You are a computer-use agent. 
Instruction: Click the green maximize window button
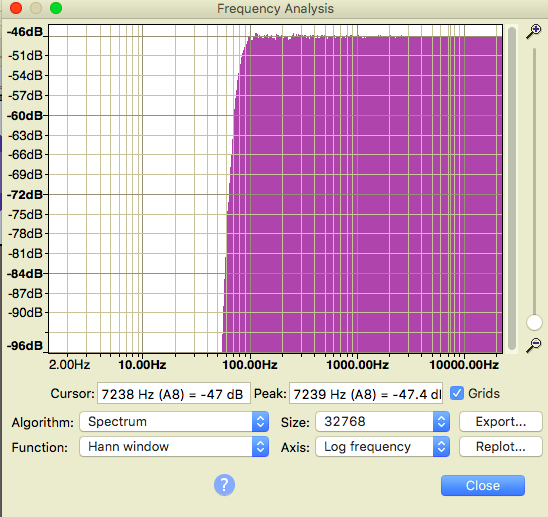56,8
